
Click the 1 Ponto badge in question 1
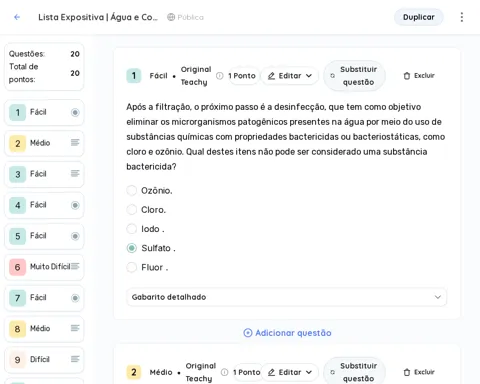(x=242, y=76)
